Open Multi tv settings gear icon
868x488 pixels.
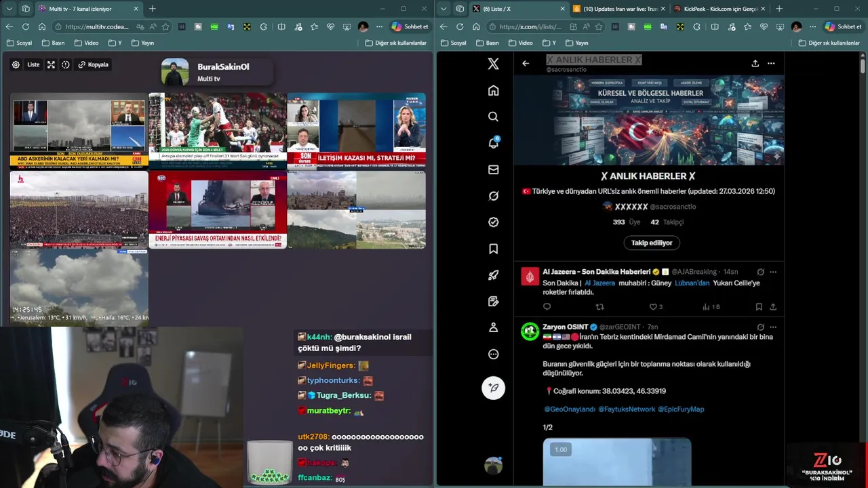(x=16, y=64)
